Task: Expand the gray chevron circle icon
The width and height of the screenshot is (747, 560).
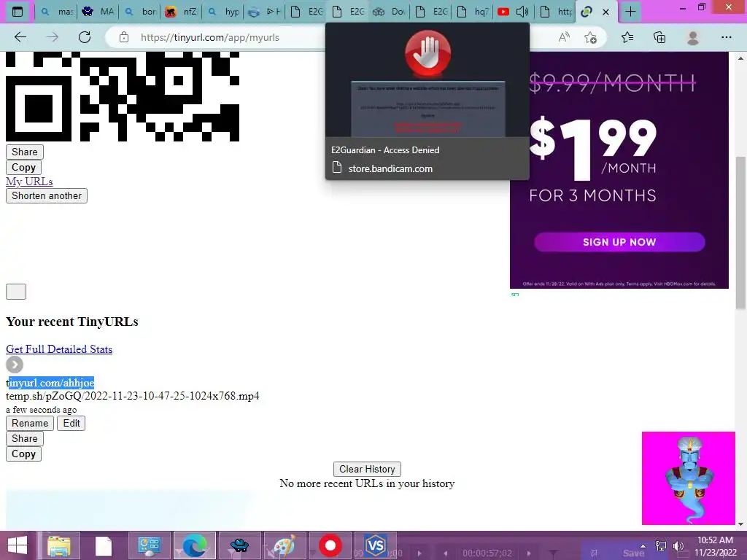Action: pos(15,365)
